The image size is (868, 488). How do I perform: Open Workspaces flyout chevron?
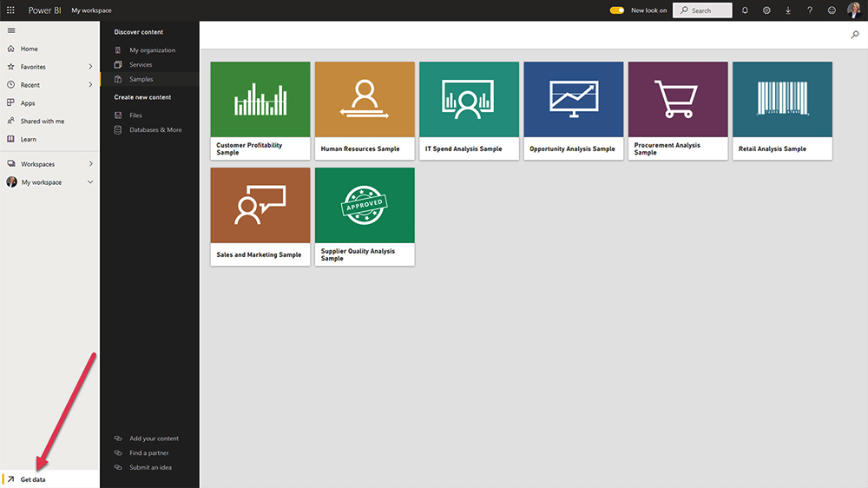point(90,164)
